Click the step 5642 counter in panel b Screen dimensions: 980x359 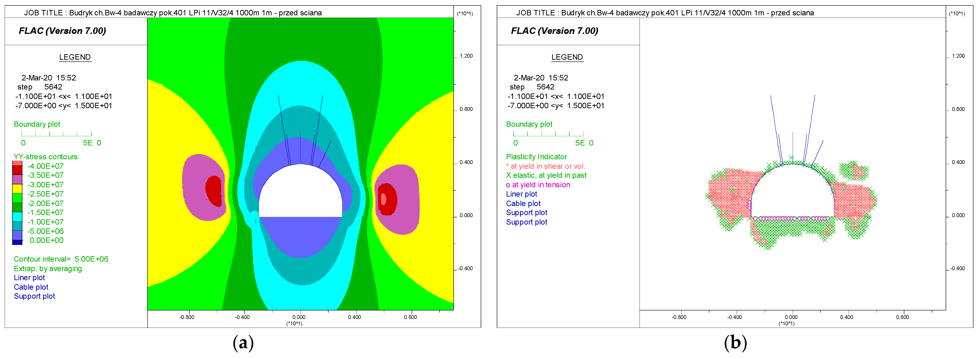[533, 87]
